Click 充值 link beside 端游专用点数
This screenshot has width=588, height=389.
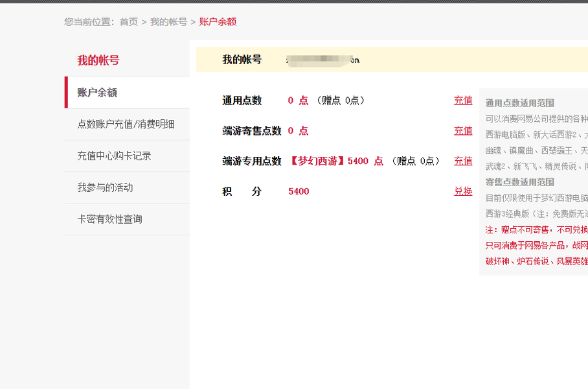(x=463, y=161)
